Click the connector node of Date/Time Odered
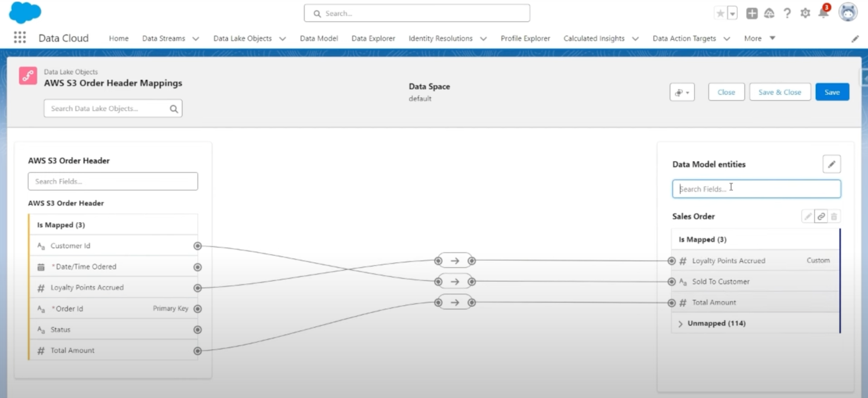 click(197, 267)
